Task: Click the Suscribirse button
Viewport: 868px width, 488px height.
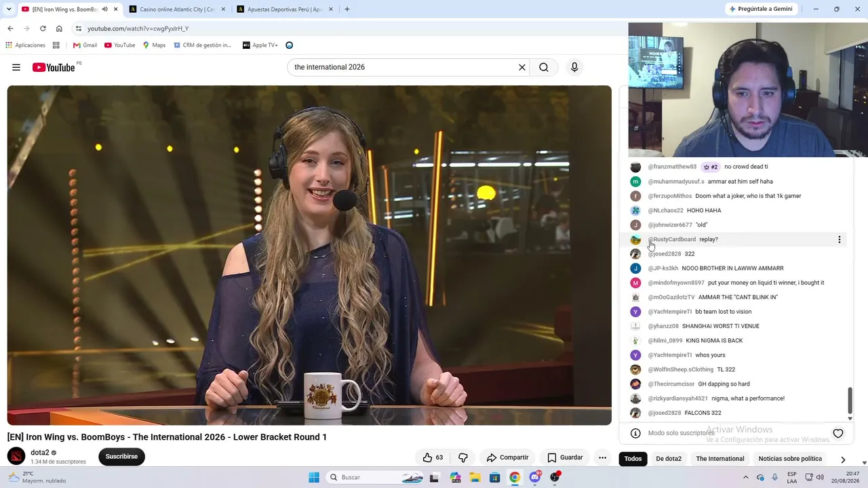Action: (x=121, y=457)
